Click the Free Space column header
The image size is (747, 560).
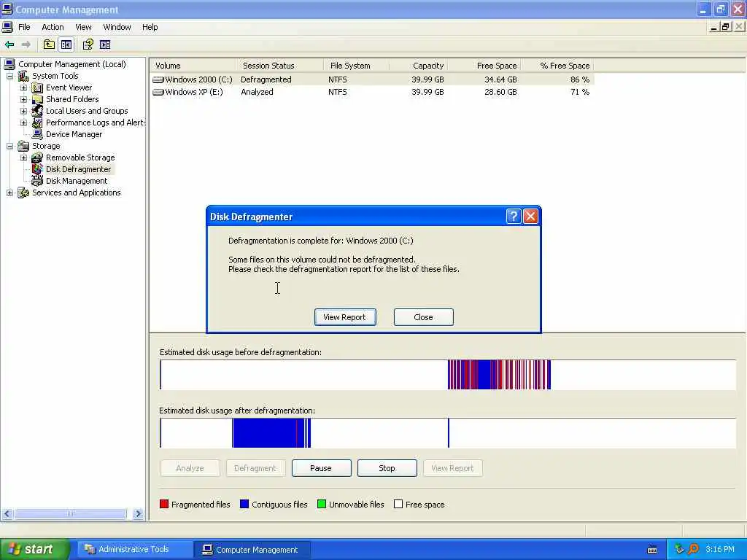pyautogui.click(x=484, y=66)
